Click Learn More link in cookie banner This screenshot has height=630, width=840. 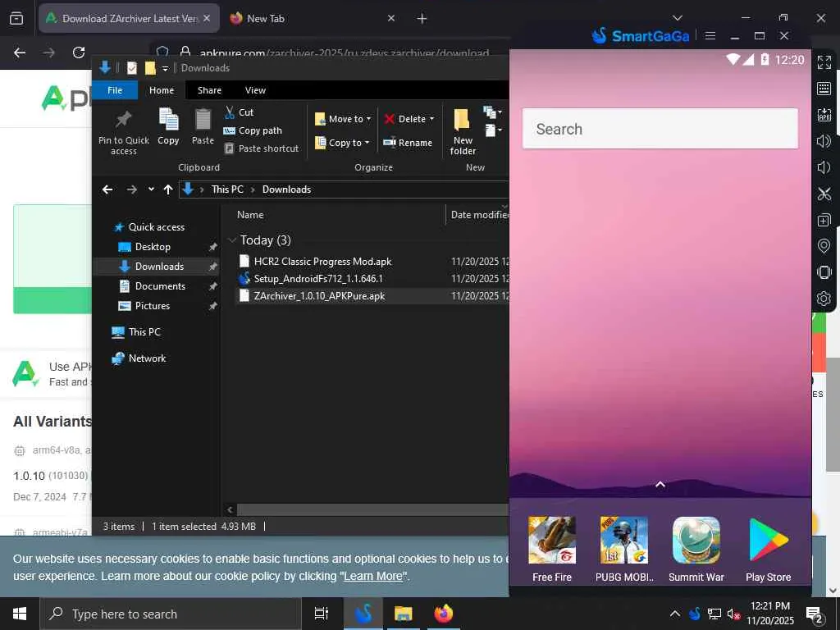coord(373,576)
